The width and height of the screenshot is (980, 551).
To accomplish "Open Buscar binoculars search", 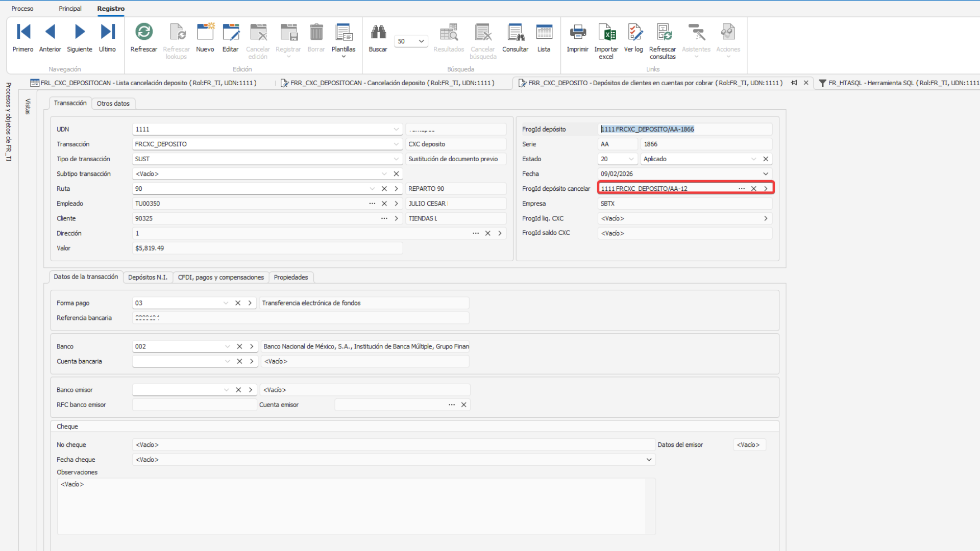I will (x=378, y=32).
